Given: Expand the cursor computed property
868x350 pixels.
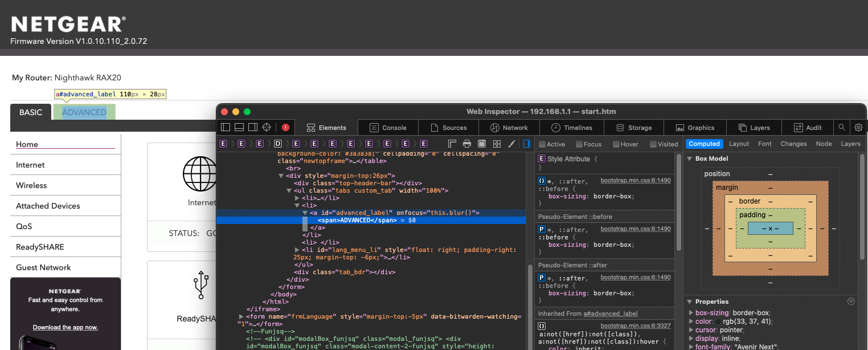Looking at the screenshot, I should tap(691, 330).
